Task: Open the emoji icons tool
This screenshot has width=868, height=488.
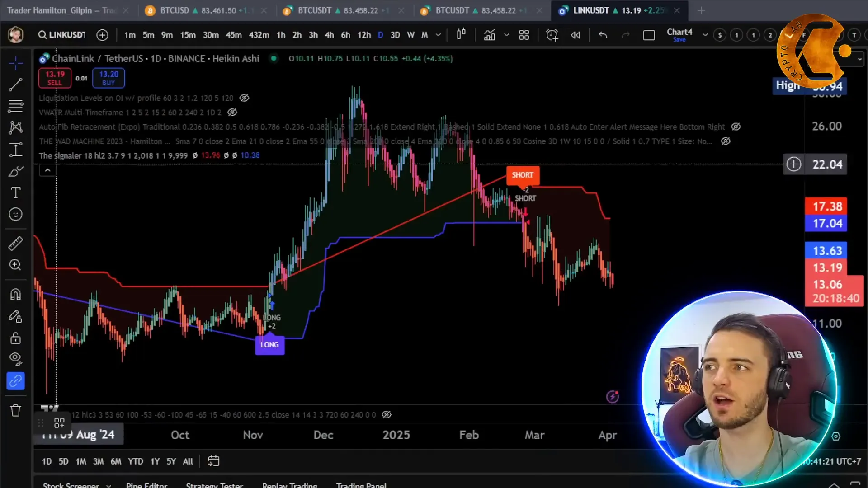Action: coord(15,215)
